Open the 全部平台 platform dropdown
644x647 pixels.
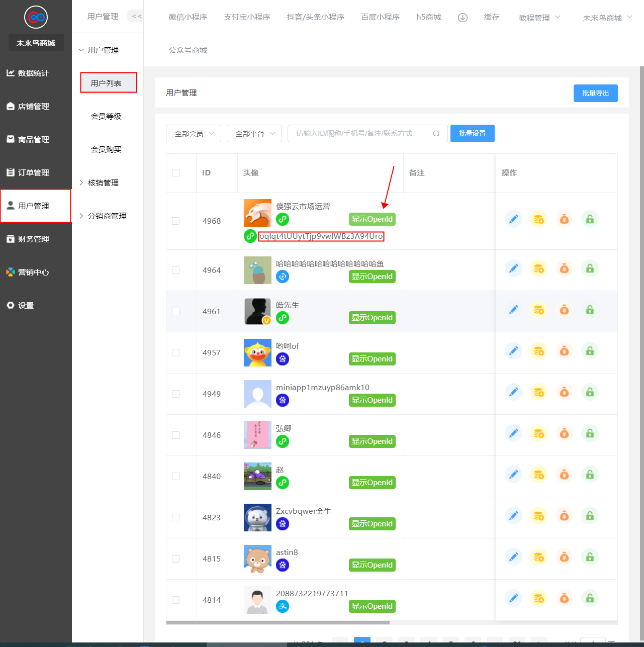[254, 134]
